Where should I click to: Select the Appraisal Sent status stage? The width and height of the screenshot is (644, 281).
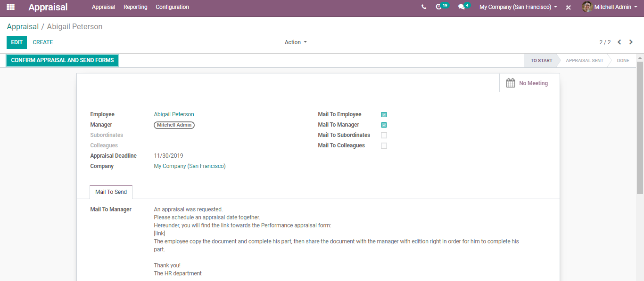click(584, 61)
